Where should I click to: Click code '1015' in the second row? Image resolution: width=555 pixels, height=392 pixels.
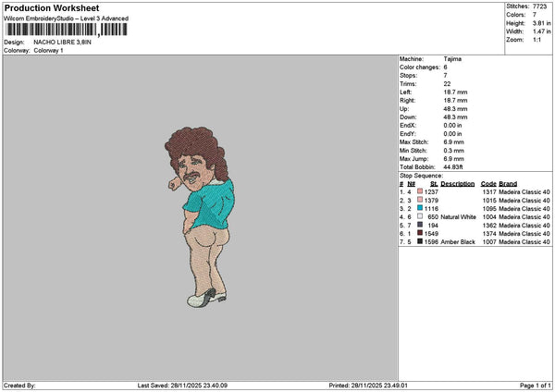(489, 201)
